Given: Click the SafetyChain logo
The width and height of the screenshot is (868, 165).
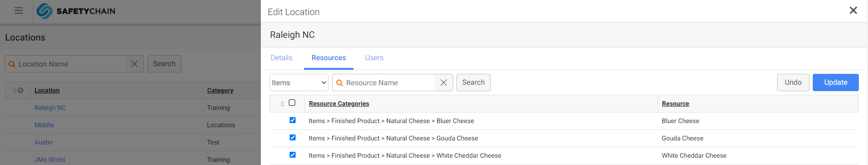Looking at the screenshot, I should [76, 11].
